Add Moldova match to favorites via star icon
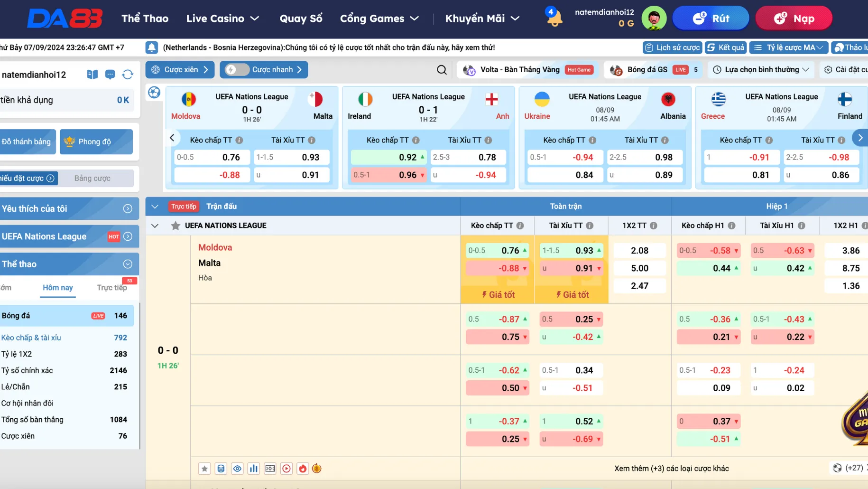 coord(204,469)
